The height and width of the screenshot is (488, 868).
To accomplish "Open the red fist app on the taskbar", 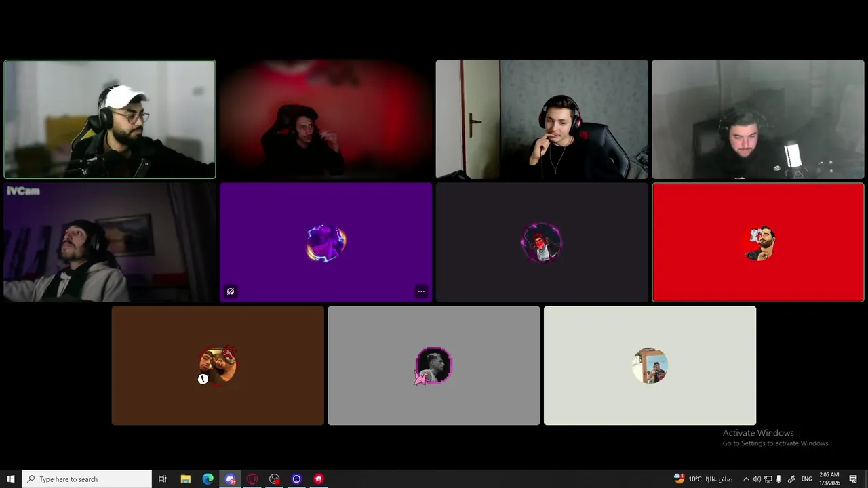I will point(319,479).
